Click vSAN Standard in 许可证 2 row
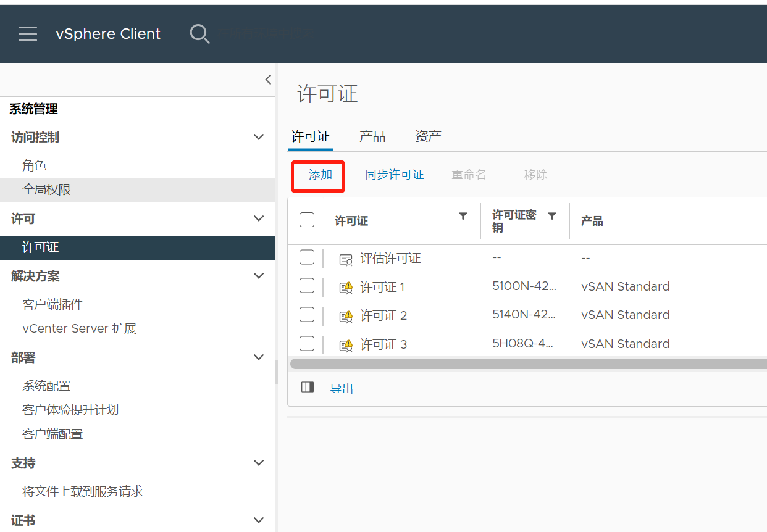 pos(626,315)
